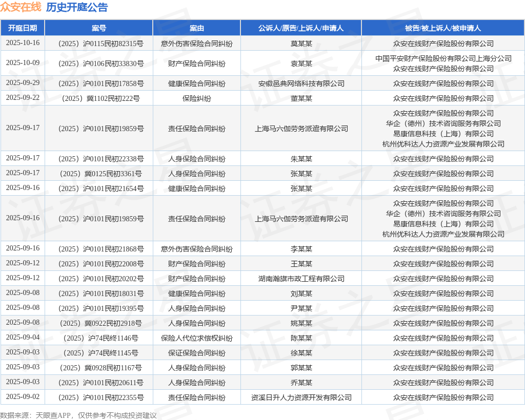Select the 开庭日期 column header
The height and width of the screenshot is (420, 525).
(x=23, y=28)
